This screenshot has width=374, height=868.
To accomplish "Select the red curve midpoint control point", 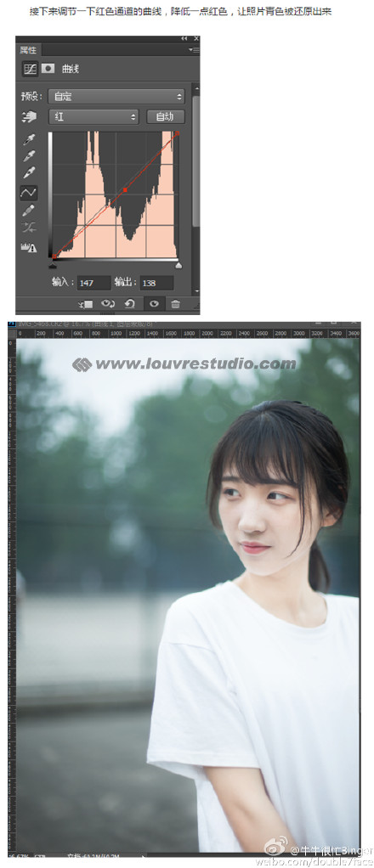I will tap(125, 190).
